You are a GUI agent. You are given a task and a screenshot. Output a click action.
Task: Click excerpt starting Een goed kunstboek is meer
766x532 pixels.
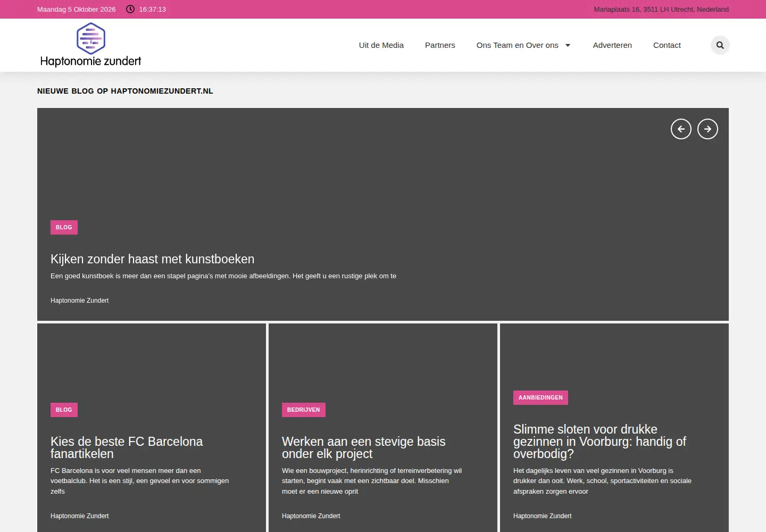(x=223, y=276)
